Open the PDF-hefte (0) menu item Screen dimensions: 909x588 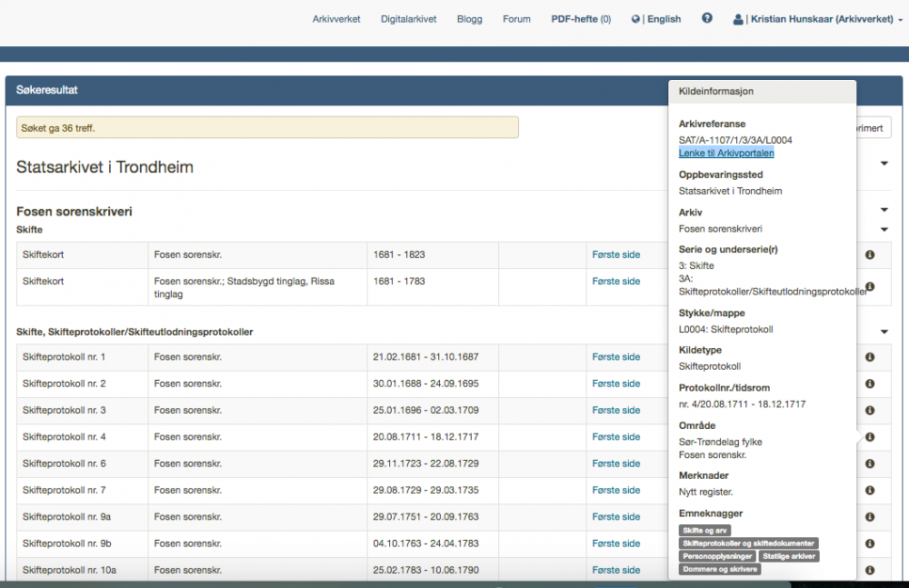point(581,19)
